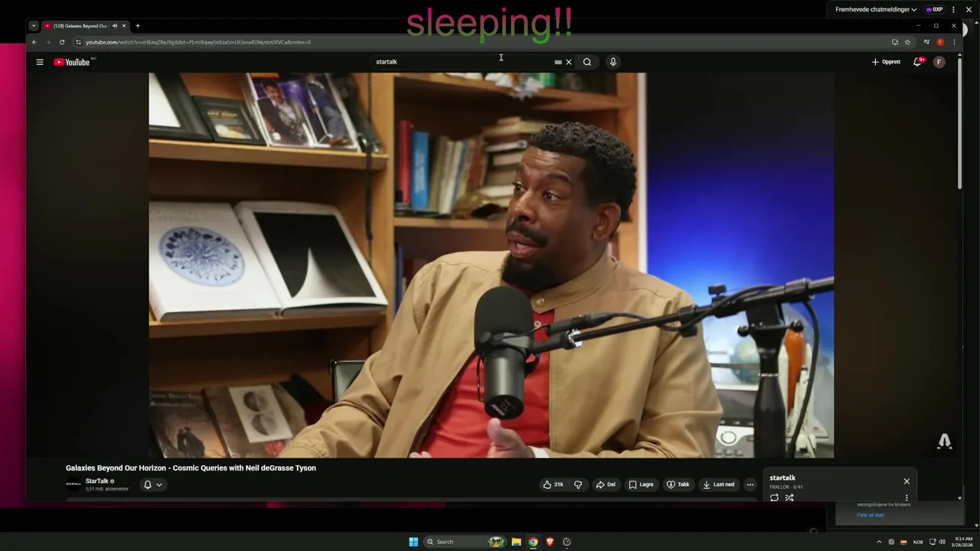
Task: Open the volume icon in system tray
Action: [x=942, y=542]
